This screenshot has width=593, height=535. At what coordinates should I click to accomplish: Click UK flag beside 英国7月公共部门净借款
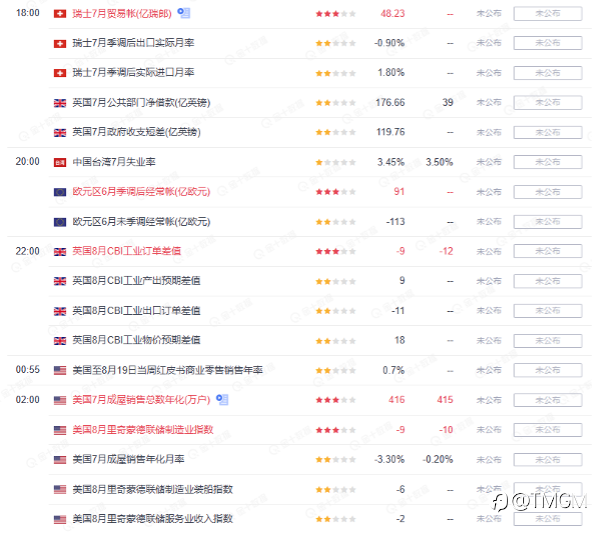pos(60,103)
